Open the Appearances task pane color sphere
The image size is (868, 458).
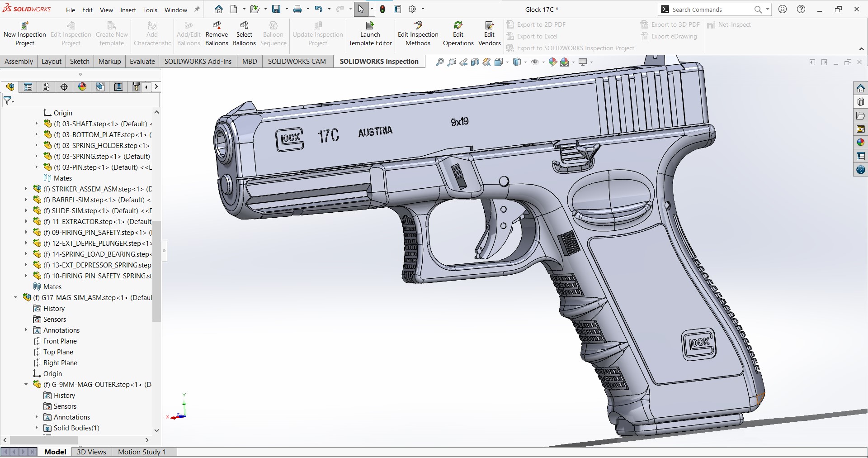click(861, 143)
